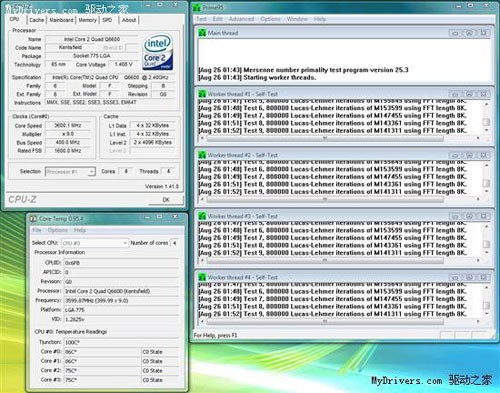Click the Worker thread #1 window icon
The width and height of the screenshot is (500, 393).
pyautogui.click(x=202, y=94)
